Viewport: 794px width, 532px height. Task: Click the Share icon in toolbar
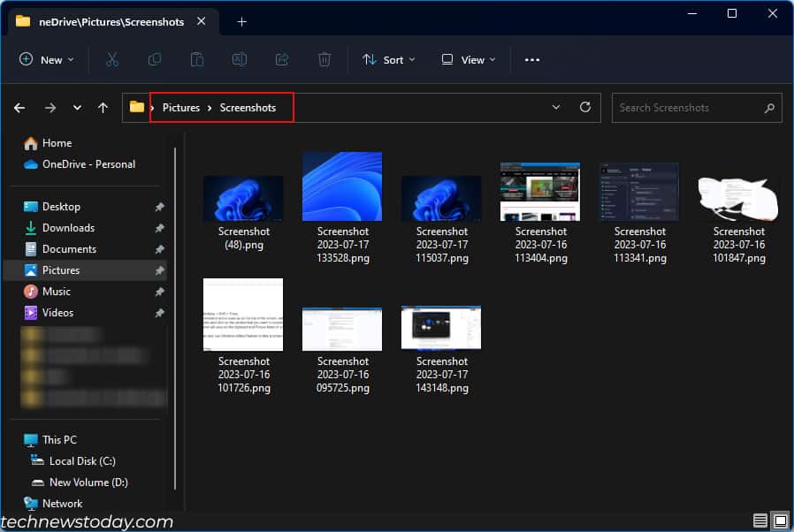point(282,60)
